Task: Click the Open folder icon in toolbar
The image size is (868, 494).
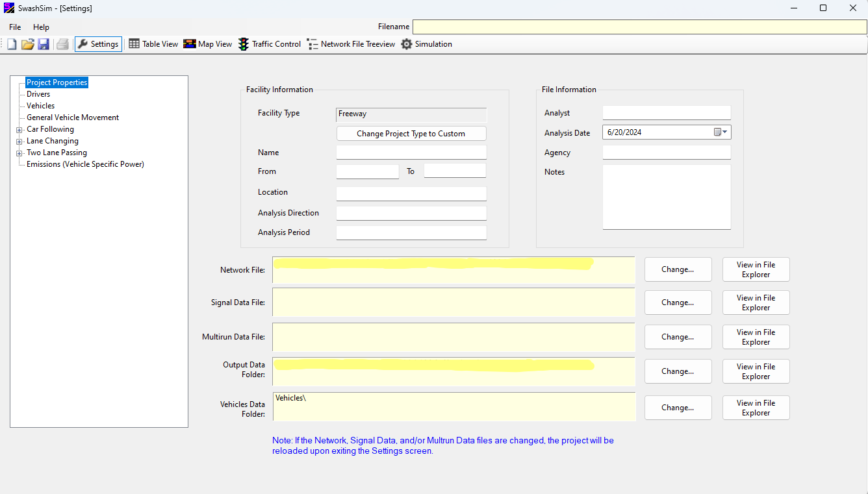Action: point(27,44)
